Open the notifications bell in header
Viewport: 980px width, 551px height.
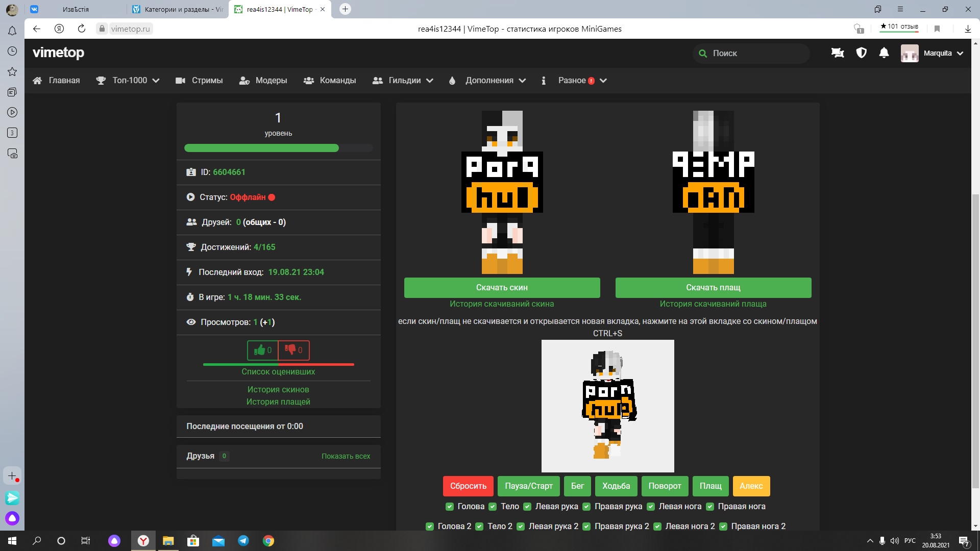884,53
